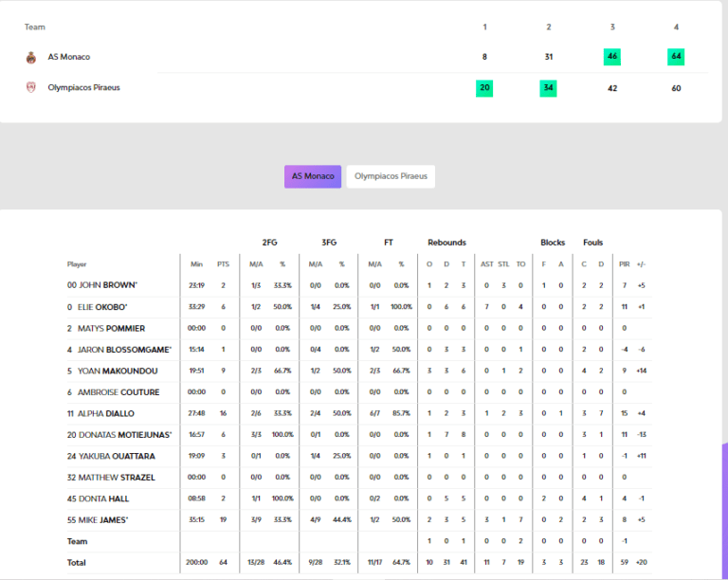728x580 pixels.
Task: Open the Olympiacos Piraeus team name link
Action: (83, 88)
